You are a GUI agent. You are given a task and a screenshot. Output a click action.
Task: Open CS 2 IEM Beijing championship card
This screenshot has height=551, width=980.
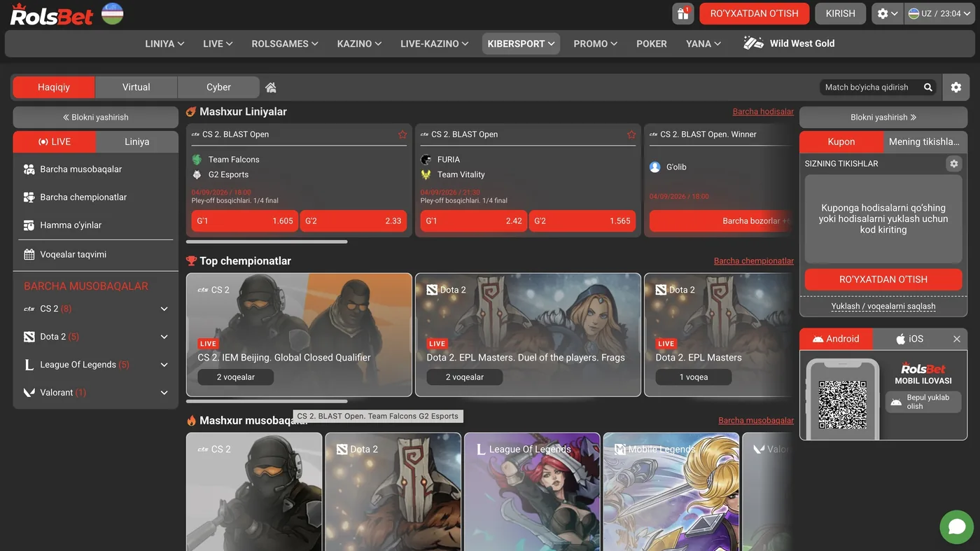click(299, 335)
